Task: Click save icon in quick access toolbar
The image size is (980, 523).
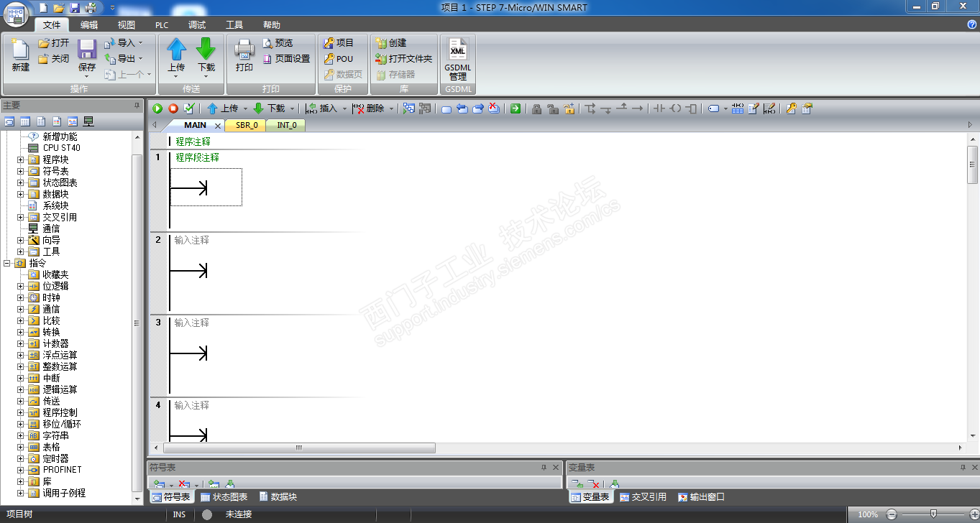Action: pyautogui.click(x=74, y=8)
